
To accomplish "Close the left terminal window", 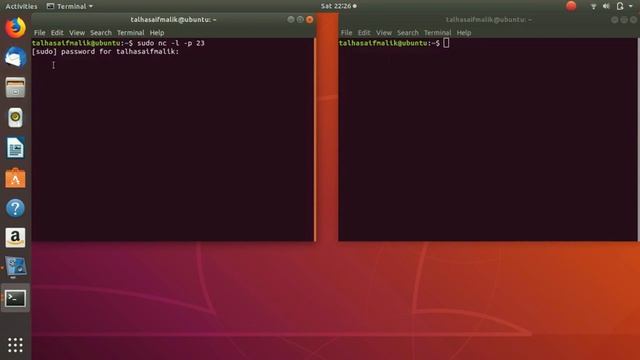I will coord(310,20).
